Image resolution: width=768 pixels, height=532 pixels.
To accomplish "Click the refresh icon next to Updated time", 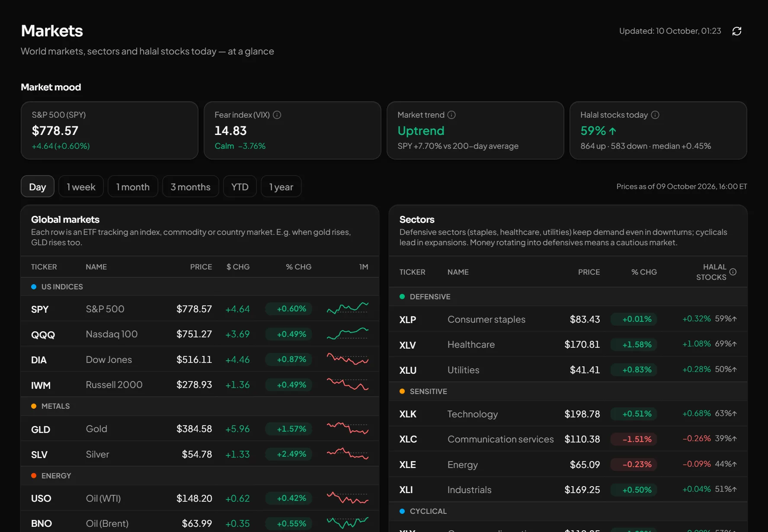I will click(x=737, y=31).
